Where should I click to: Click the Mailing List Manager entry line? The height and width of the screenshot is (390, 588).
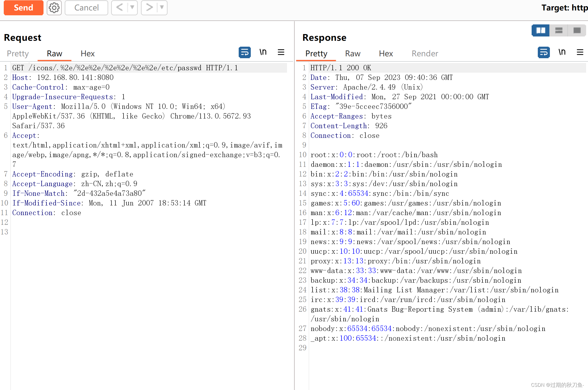(x=435, y=290)
